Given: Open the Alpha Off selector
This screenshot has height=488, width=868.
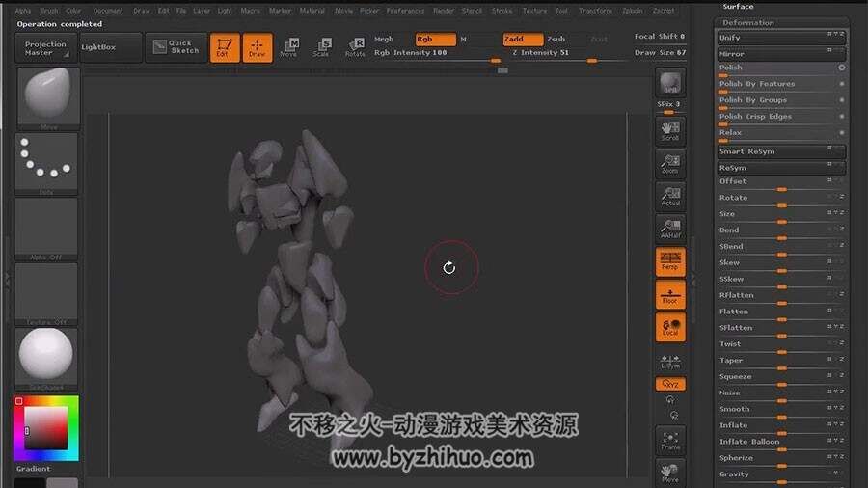Looking at the screenshot, I should [x=46, y=229].
